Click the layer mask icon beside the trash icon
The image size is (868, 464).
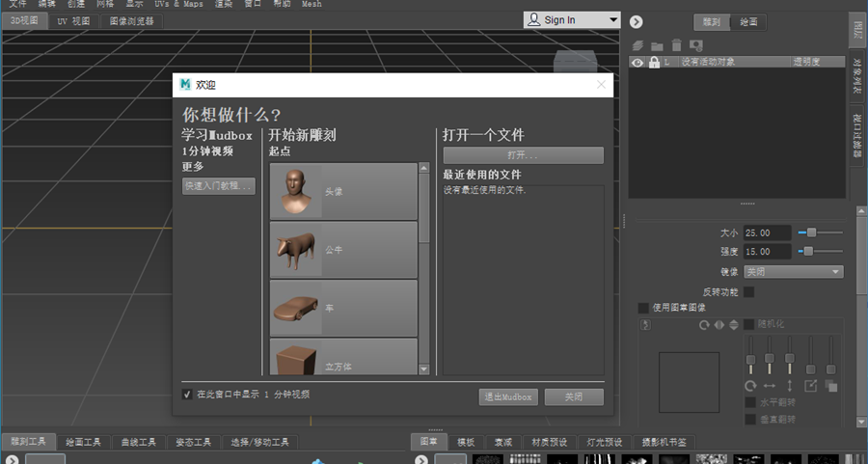tap(695, 45)
